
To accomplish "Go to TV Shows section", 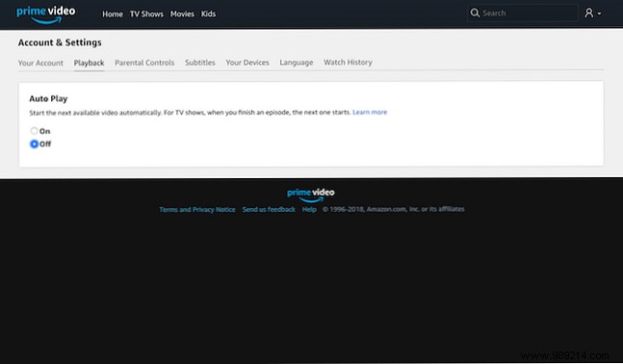I will (x=146, y=13).
